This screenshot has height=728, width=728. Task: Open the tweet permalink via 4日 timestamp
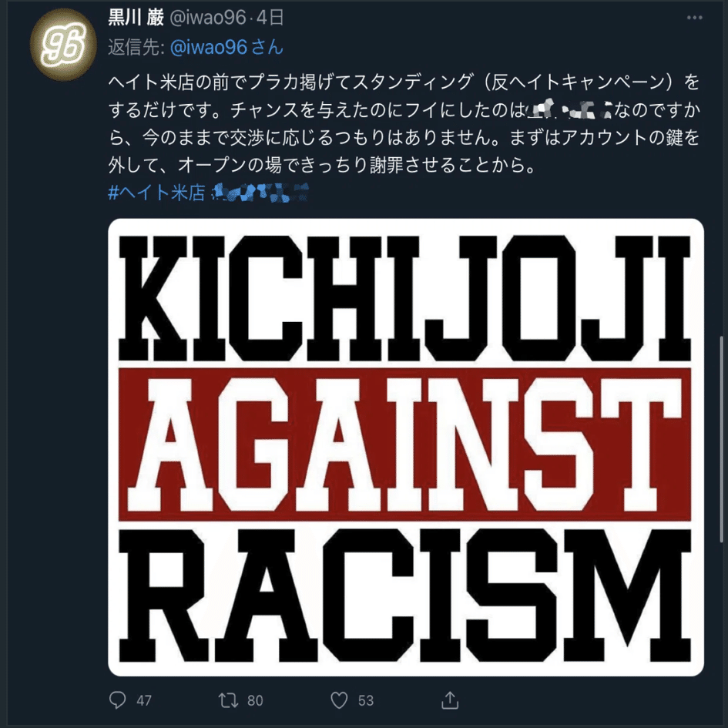(270, 18)
